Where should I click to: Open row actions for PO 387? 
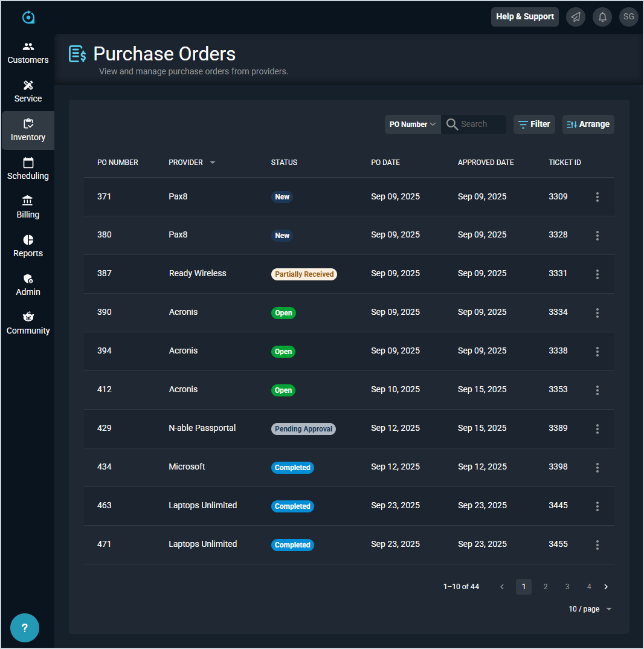pyautogui.click(x=597, y=274)
